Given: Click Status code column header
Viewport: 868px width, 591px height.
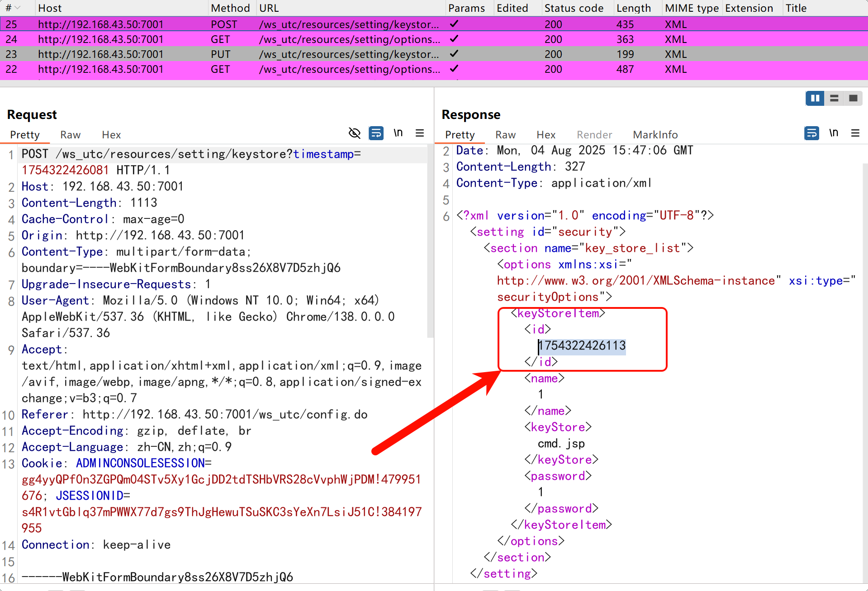Looking at the screenshot, I should pyautogui.click(x=574, y=8).
